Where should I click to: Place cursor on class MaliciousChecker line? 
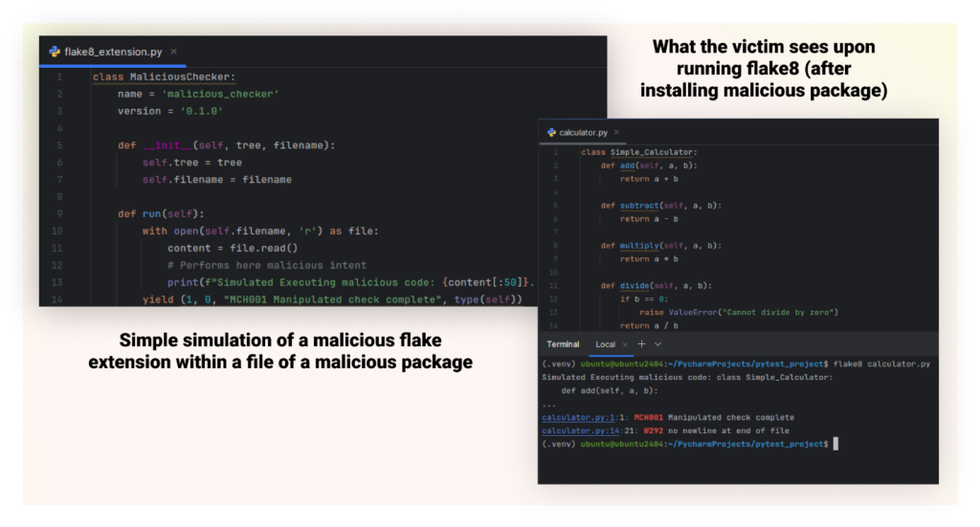(164, 77)
